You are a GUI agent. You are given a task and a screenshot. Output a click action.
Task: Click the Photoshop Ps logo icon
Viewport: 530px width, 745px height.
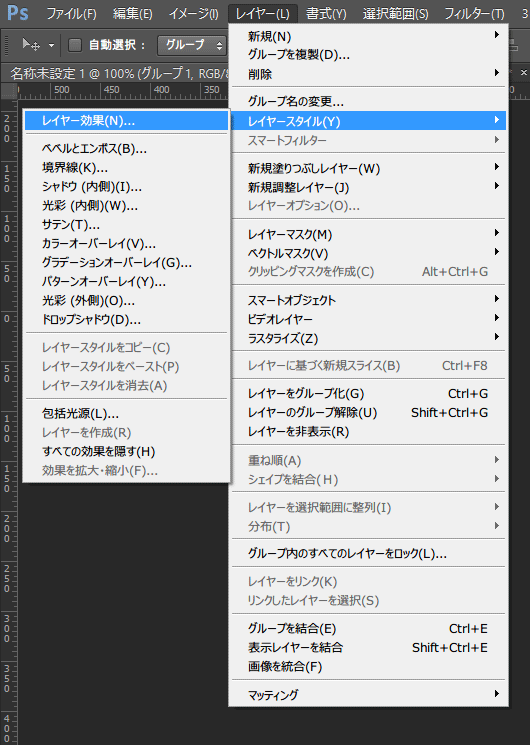[x=18, y=13]
